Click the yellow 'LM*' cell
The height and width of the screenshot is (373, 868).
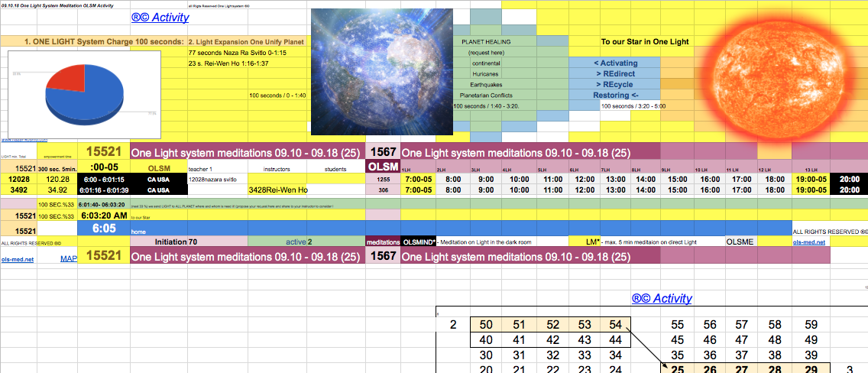pyautogui.click(x=585, y=242)
